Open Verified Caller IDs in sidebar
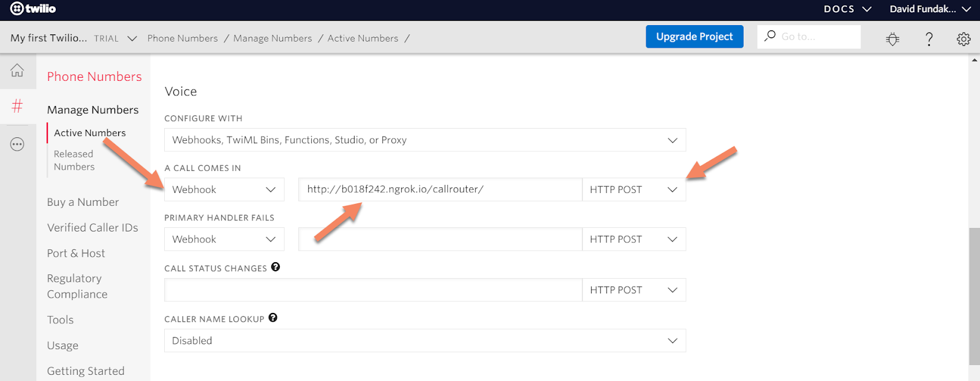980x381 pixels. click(92, 228)
